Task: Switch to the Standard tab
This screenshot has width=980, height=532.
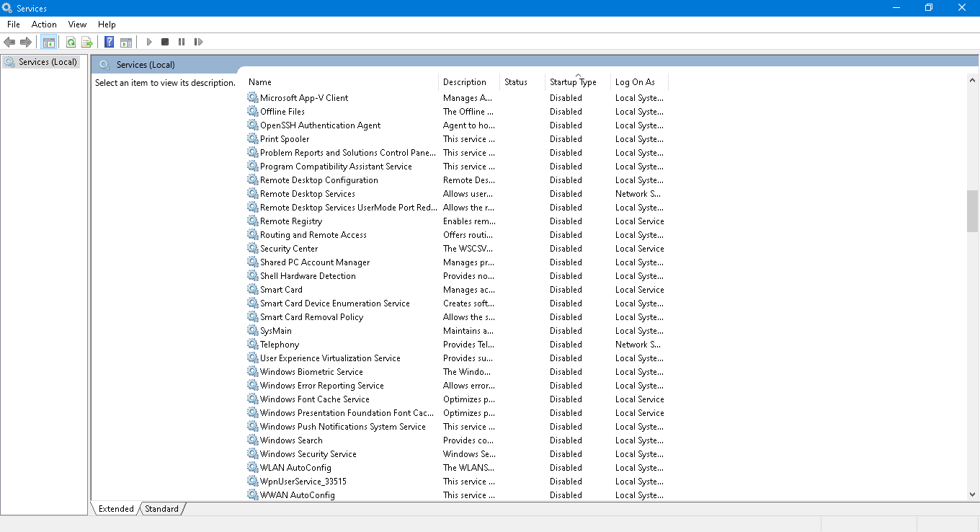Action: [161, 509]
